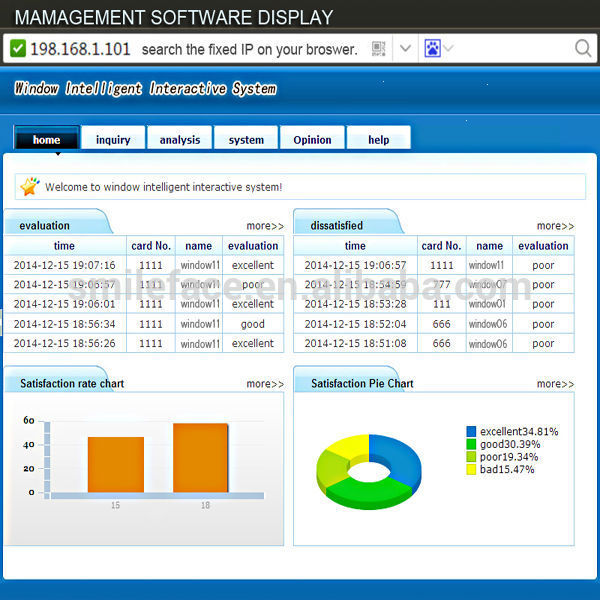Open the search engine selector chevron

(448, 49)
